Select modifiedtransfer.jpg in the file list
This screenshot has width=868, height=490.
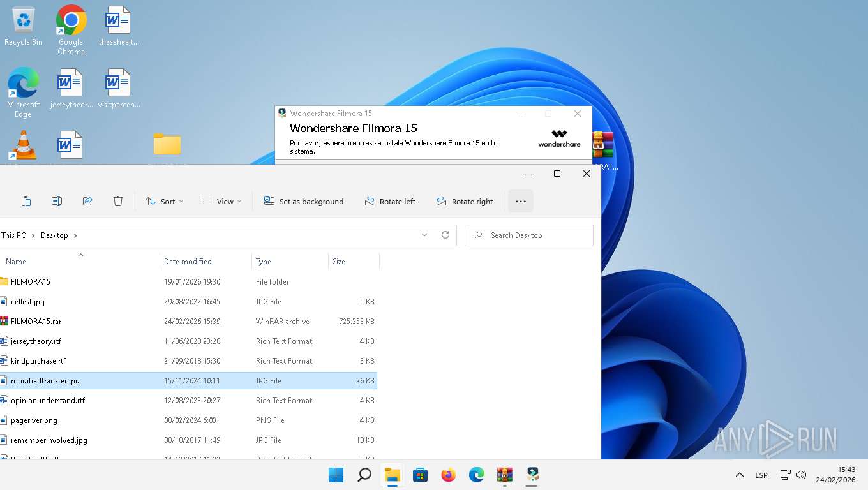point(188,380)
